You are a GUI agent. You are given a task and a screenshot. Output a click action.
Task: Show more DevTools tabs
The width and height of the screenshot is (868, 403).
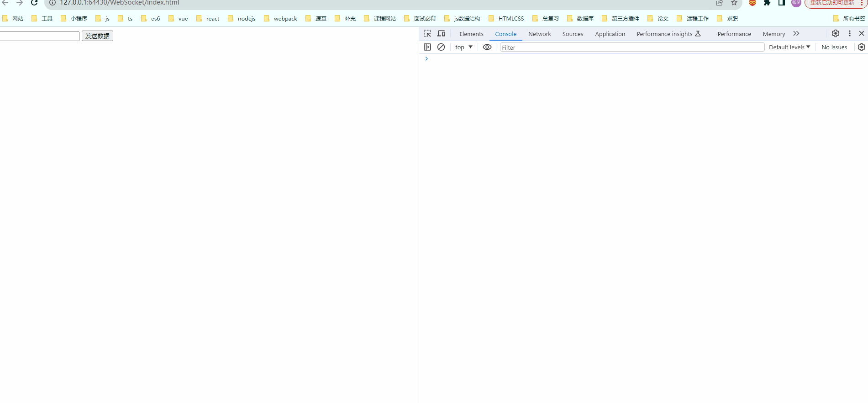tap(796, 33)
